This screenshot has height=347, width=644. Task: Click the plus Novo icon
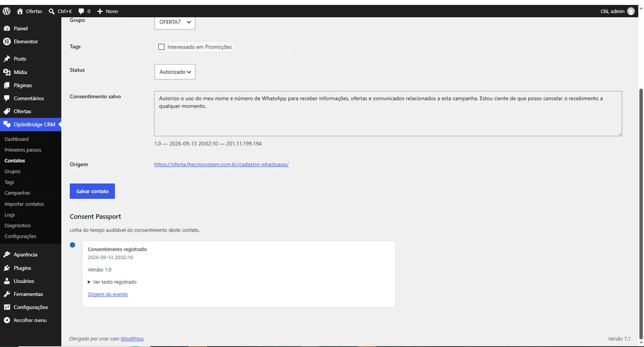[100, 11]
